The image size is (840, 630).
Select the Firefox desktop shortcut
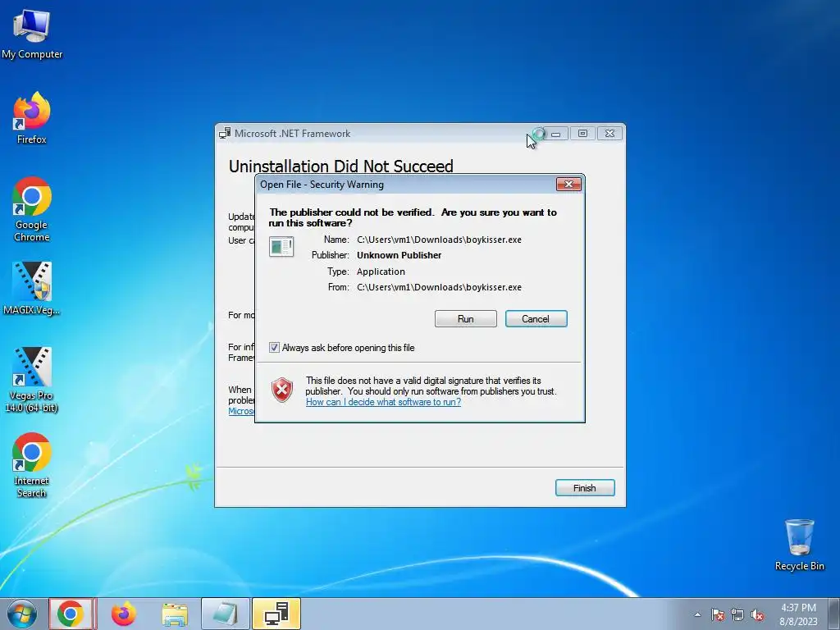pos(32,118)
